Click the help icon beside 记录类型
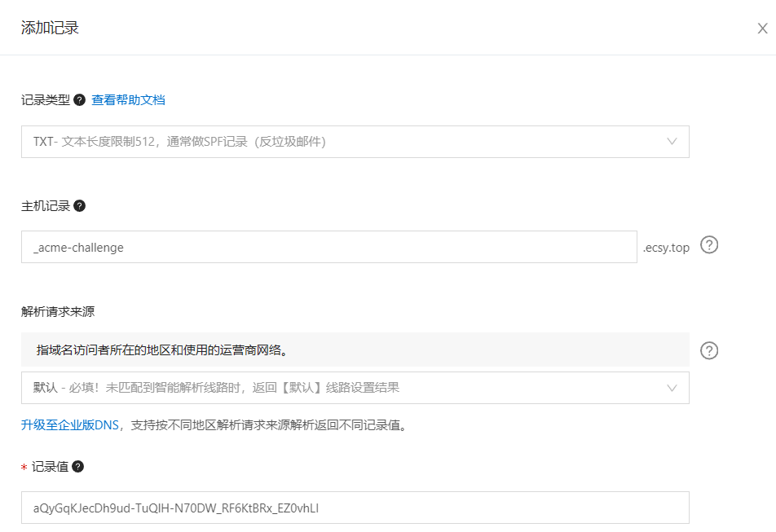Image resolution: width=776 pixels, height=532 pixels. 79,100
